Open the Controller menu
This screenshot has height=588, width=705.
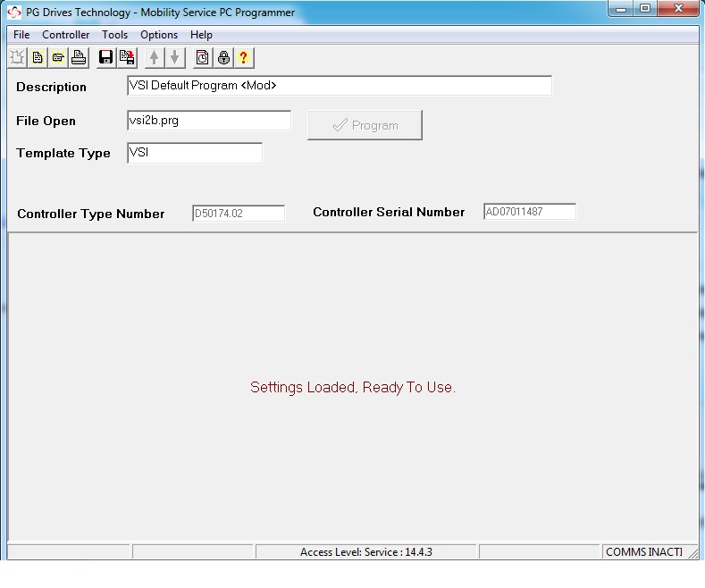66,35
